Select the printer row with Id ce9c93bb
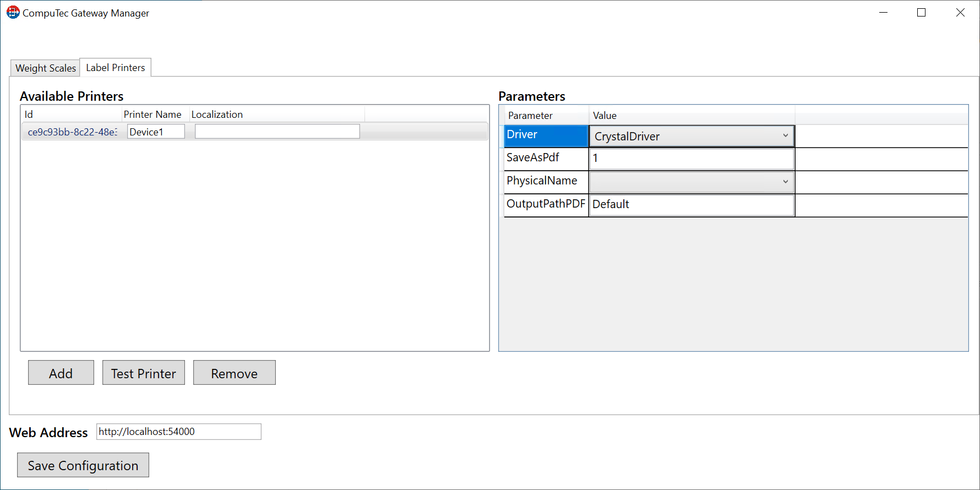980x490 pixels. [72, 132]
